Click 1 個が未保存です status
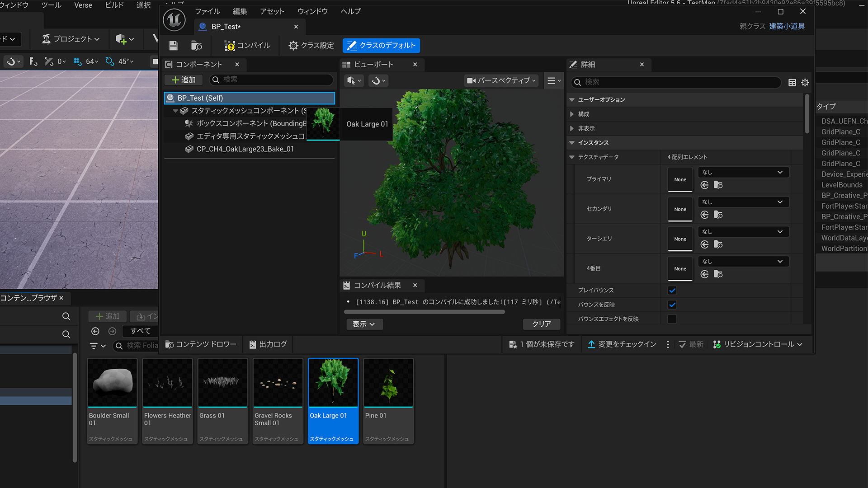 click(x=542, y=344)
